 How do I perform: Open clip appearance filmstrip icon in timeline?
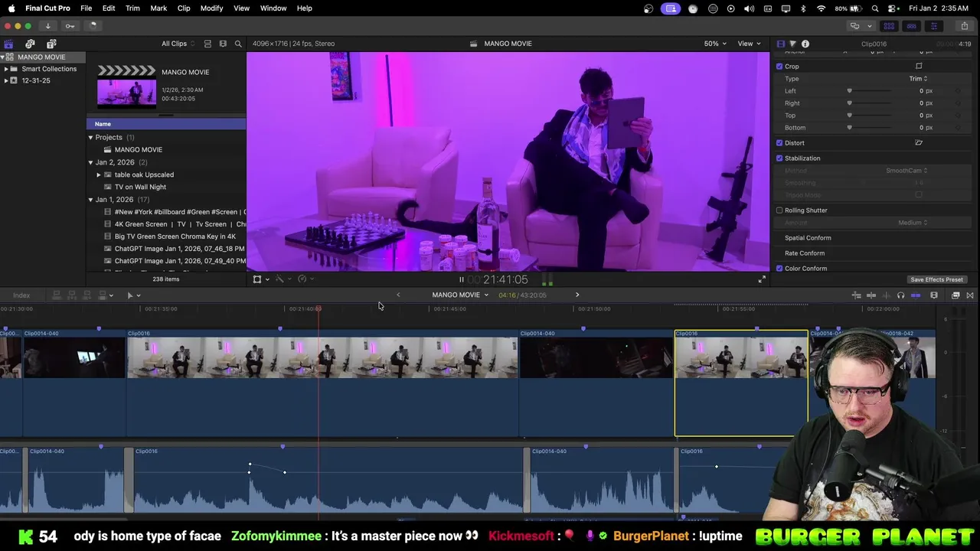coord(934,295)
